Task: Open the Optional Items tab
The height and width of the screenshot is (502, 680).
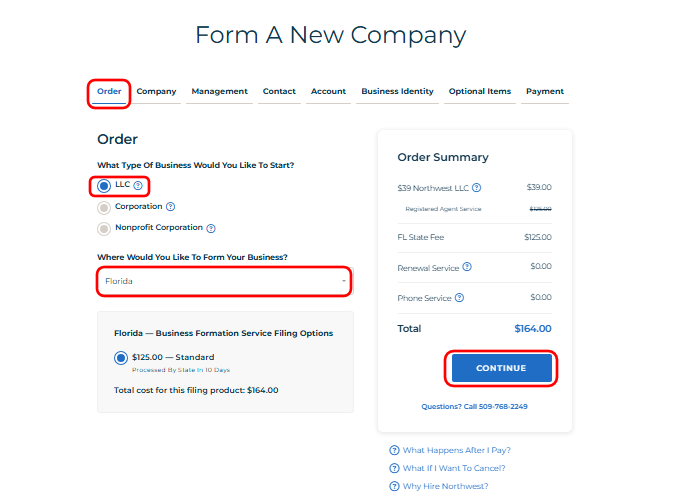Action: point(479,92)
